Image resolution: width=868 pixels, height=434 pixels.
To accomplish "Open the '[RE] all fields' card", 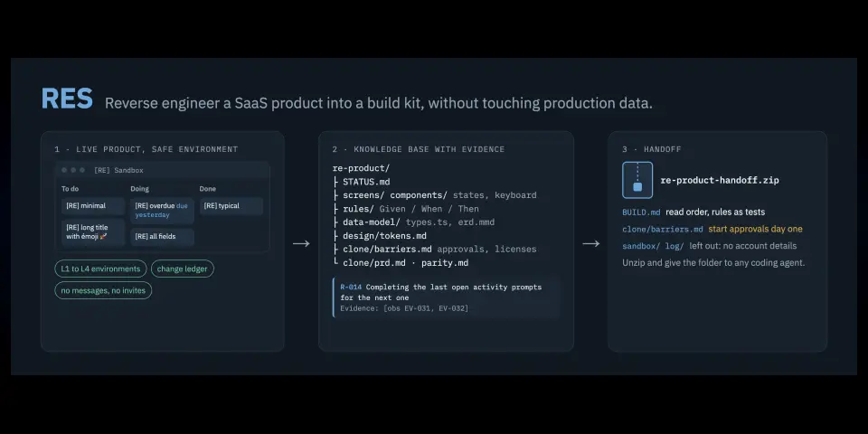I will [162, 237].
